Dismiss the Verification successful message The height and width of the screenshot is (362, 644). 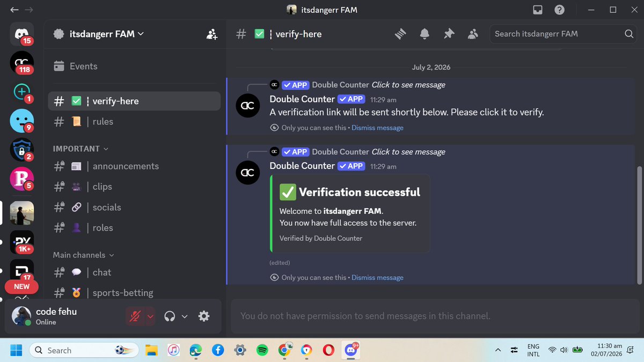377,277
